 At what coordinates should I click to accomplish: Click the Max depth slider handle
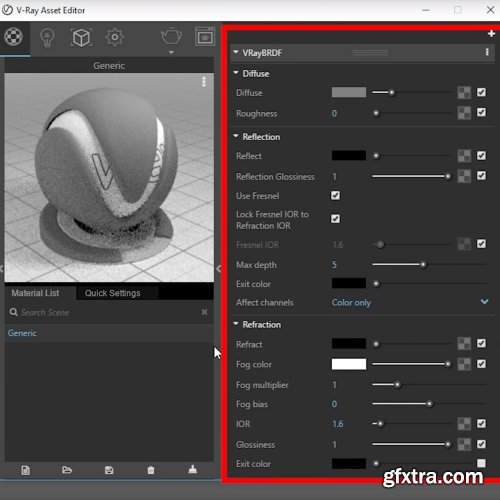point(423,265)
